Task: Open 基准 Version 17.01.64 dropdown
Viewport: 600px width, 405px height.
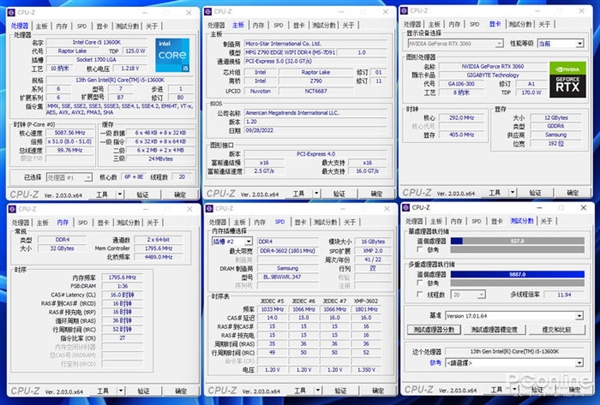Action: pos(514,316)
